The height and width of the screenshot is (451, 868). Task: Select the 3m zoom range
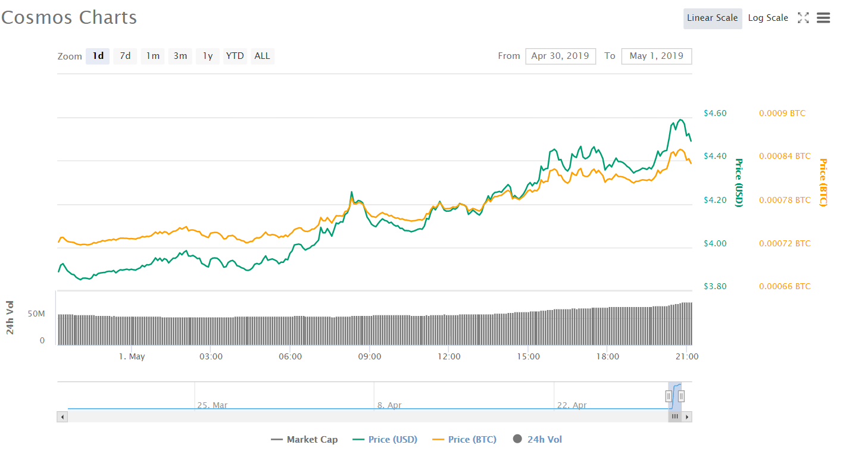(180, 56)
